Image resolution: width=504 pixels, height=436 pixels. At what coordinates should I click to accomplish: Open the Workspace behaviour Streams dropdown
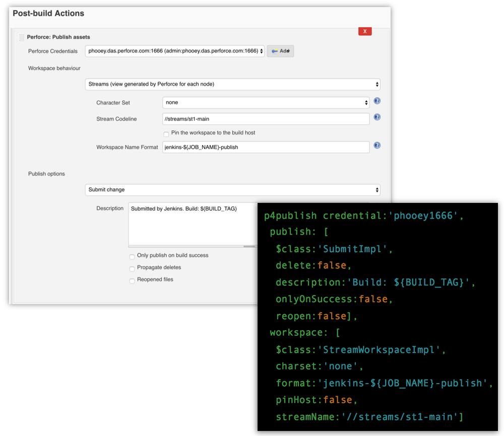pyautogui.click(x=233, y=84)
